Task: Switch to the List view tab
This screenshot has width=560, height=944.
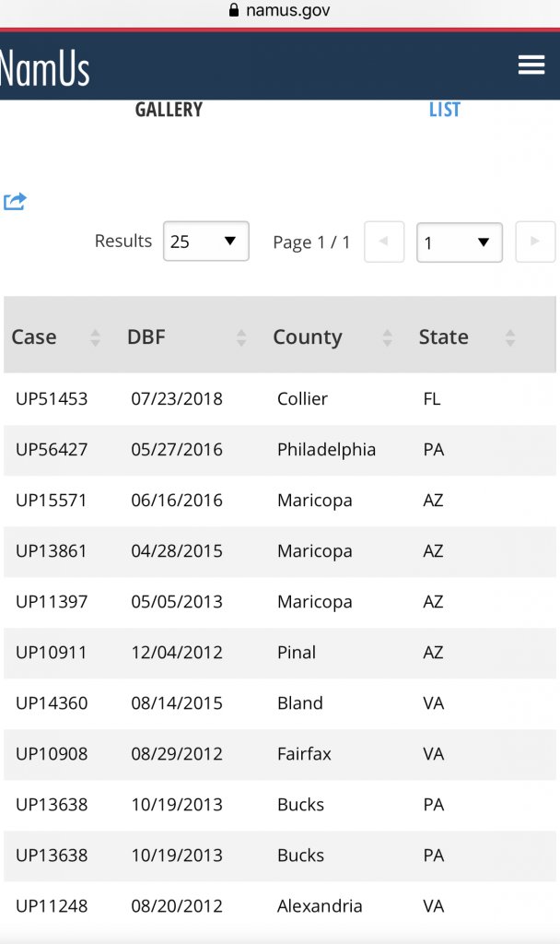Action: (444, 110)
